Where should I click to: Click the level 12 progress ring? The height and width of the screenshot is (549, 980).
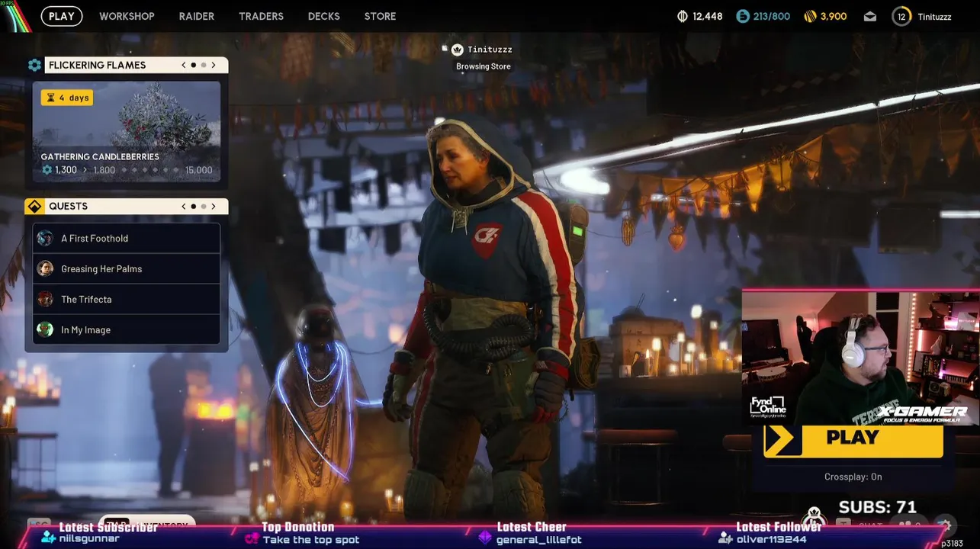pos(901,16)
